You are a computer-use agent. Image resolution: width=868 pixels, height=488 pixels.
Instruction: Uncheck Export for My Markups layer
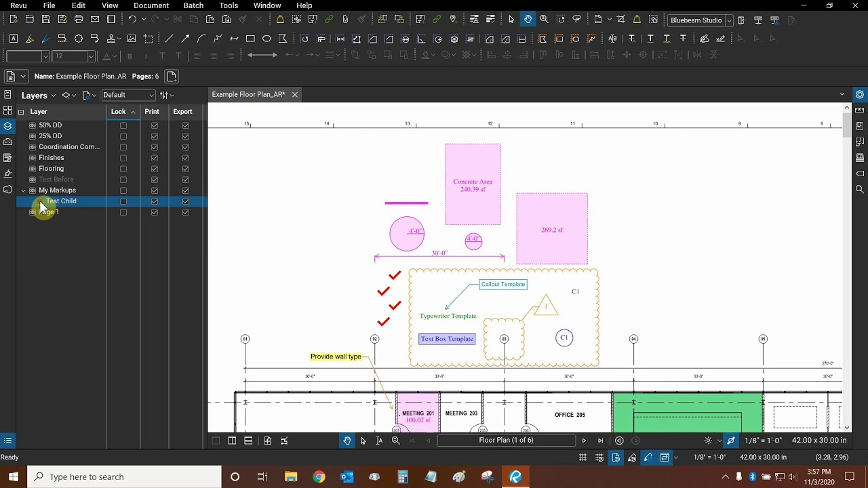pos(186,190)
